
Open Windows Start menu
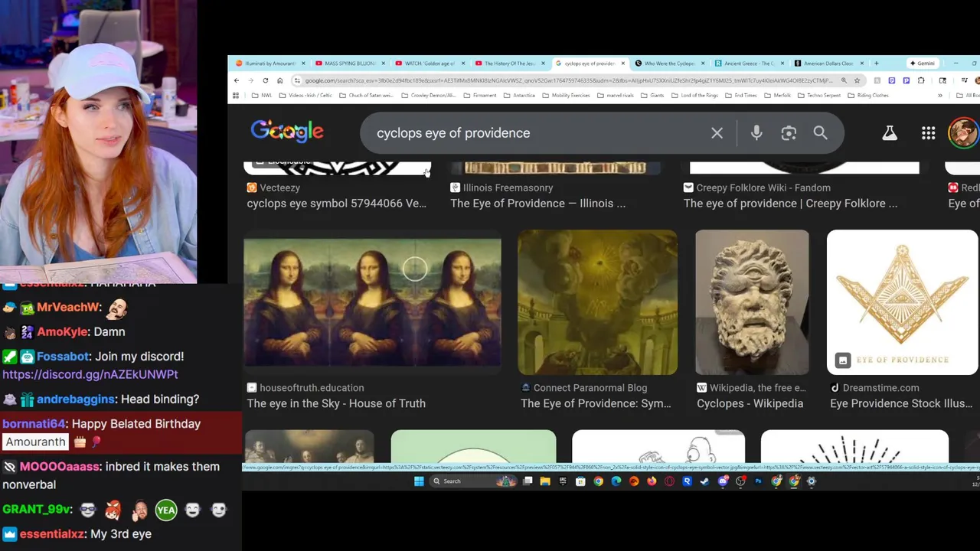point(419,481)
